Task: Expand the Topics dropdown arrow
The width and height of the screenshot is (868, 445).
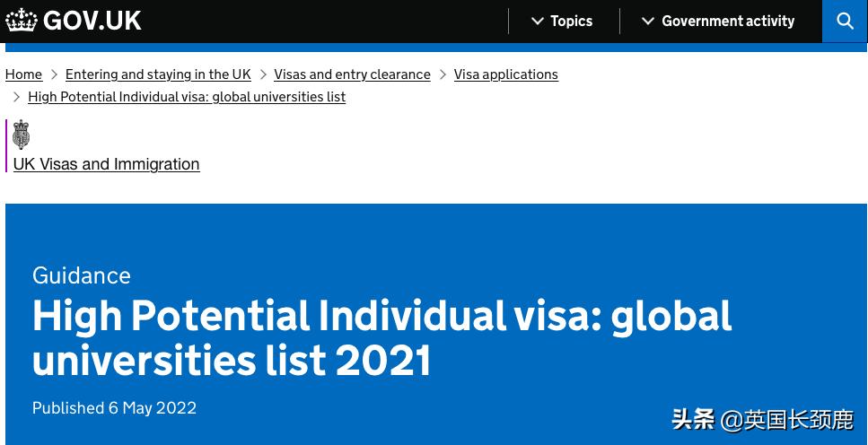Action: (x=538, y=21)
